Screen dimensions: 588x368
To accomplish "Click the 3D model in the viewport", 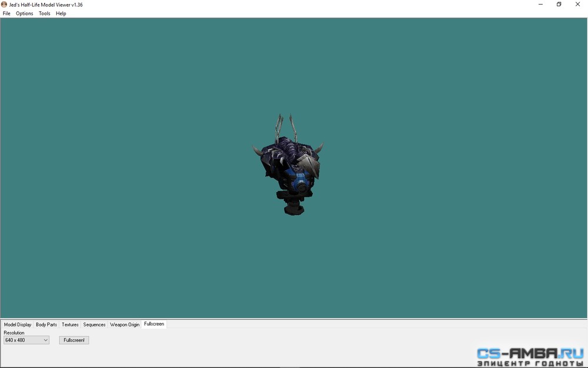I will (289, 165).
